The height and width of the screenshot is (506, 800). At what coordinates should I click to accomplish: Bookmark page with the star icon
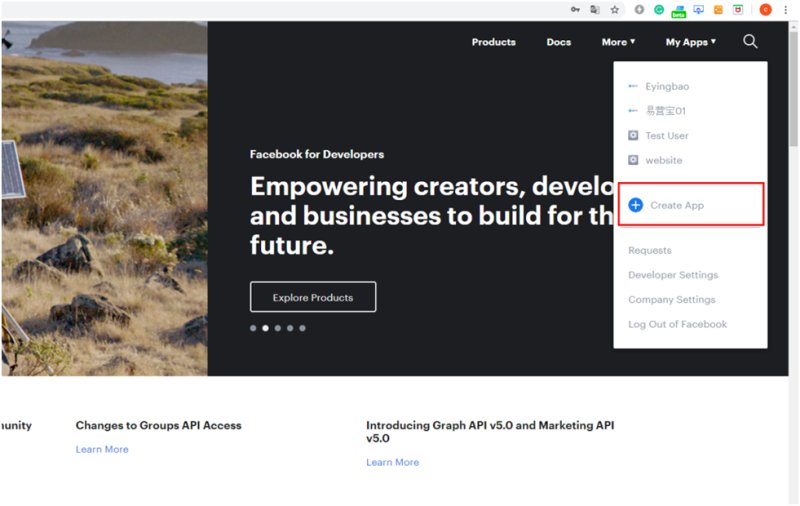click(x=615, y=10)
